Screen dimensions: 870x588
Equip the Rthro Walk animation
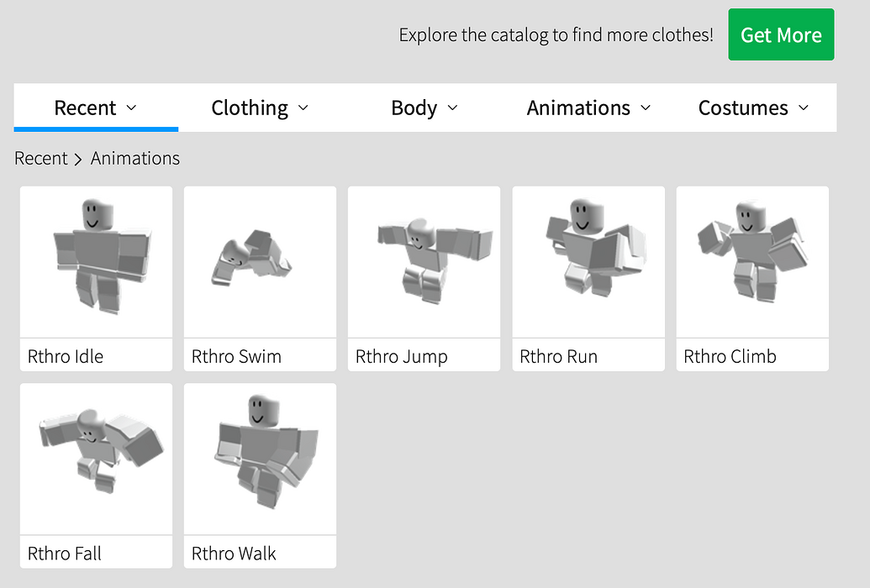259,459
